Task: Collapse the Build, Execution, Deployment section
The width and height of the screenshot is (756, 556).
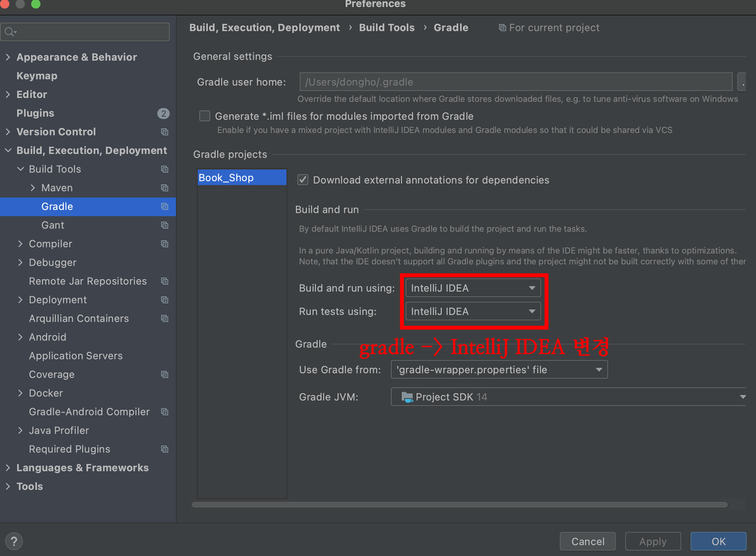Action: (8, 151)
